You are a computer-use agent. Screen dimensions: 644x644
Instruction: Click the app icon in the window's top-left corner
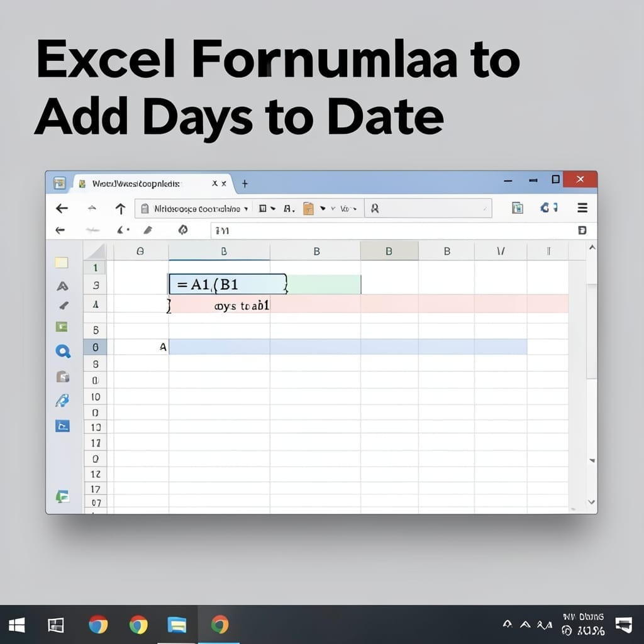tap(60, 183)
